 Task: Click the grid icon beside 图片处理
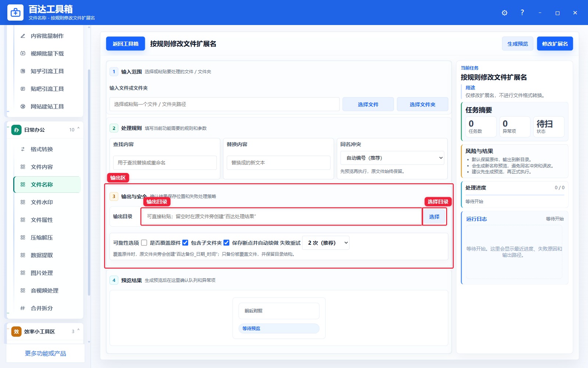click(23, 273)
